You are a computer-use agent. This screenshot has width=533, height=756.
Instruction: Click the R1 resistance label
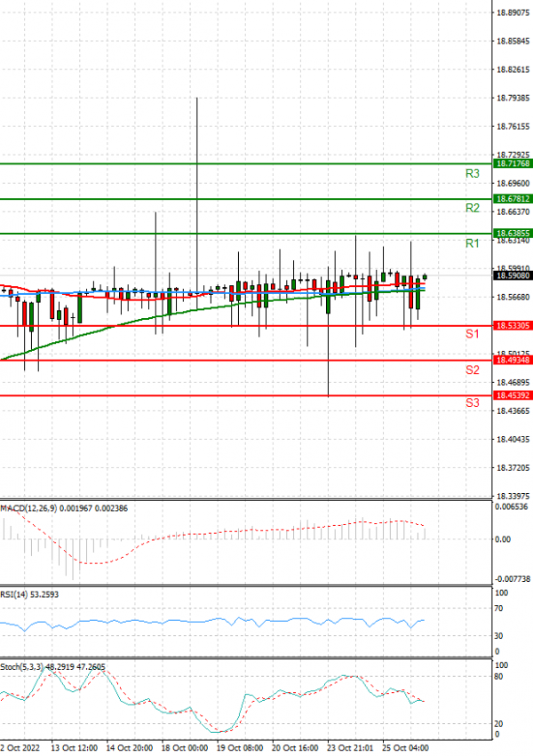(x=473, y=243)
